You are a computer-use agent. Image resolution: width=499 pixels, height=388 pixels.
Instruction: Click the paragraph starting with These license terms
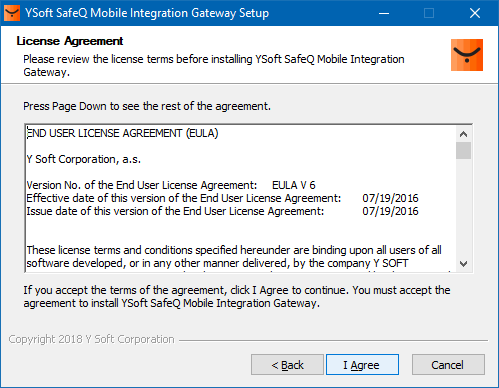[234, 257]
